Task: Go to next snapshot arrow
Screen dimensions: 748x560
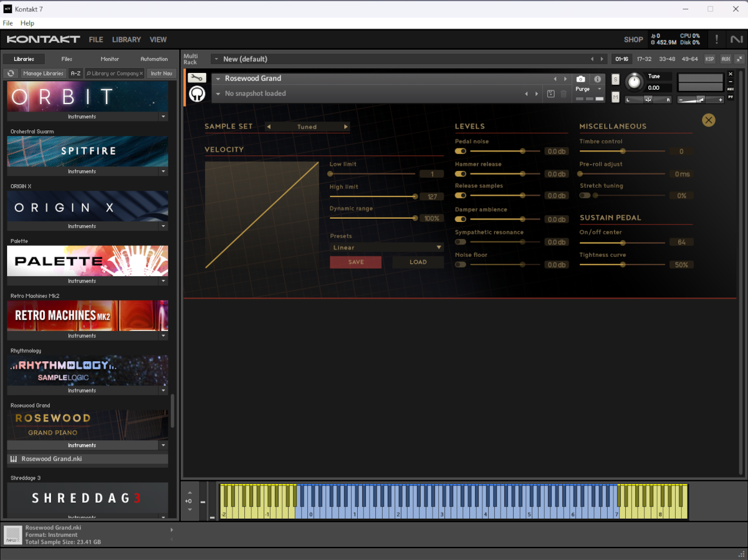Action: coord(536,94)
